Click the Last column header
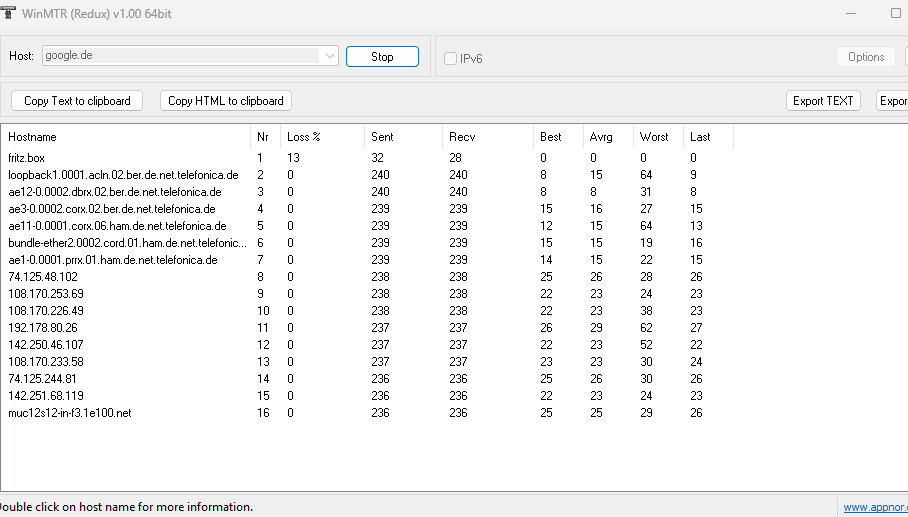This screenshot has width=908, height=517. [x=708, y=137]
